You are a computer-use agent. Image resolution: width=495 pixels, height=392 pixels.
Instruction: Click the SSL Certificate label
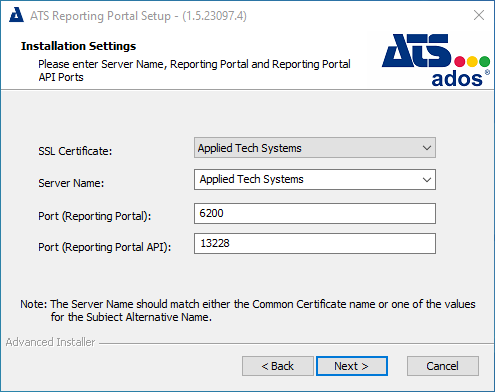tap(75, 151)
